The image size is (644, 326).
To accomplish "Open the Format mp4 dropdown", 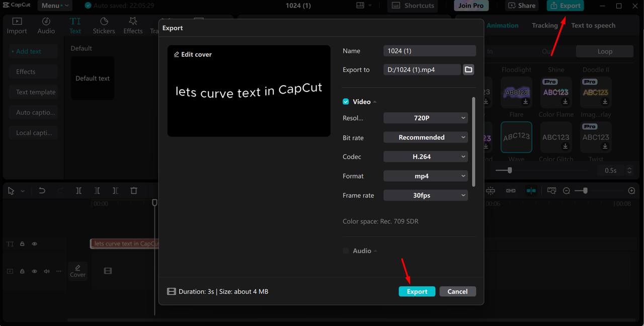I will tap(426, 176).
